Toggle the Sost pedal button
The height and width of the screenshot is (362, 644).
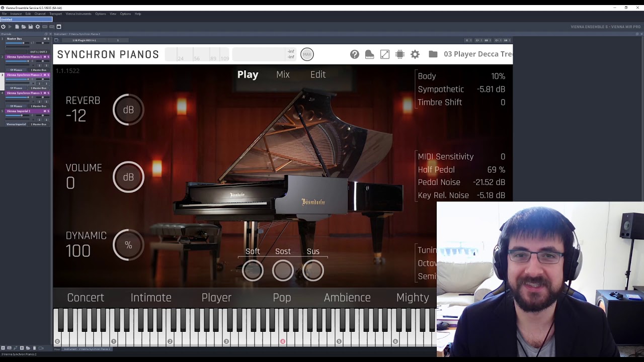pos(283,271)
